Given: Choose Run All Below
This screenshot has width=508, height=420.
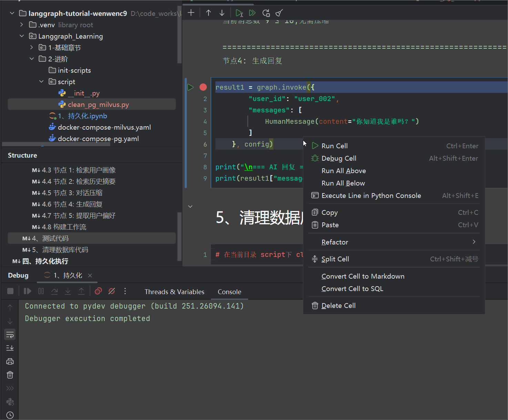Looking at the screenshot, I should [x=394, y=183].
